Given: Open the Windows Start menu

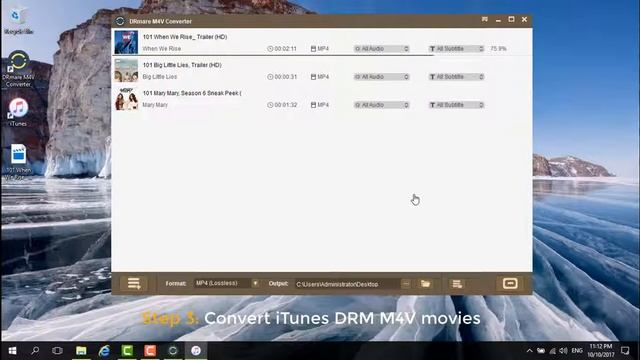Looking at the screenshot, I should (x=12, y=351).
